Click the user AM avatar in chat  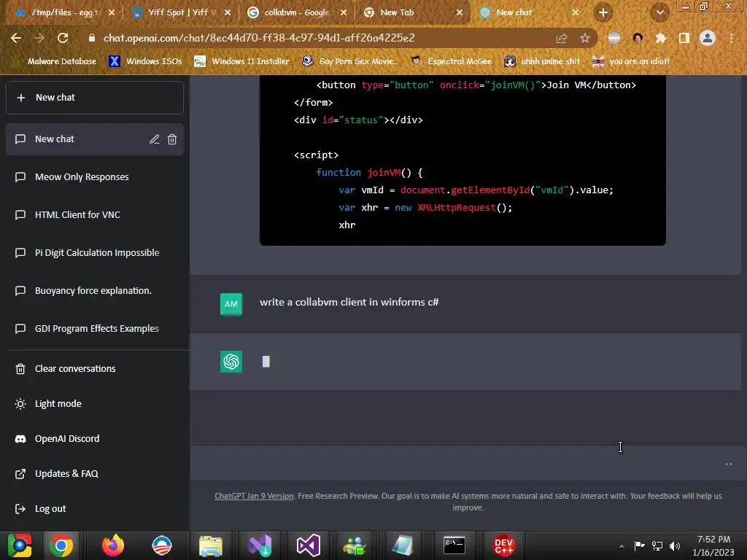(x=231, y=304)
